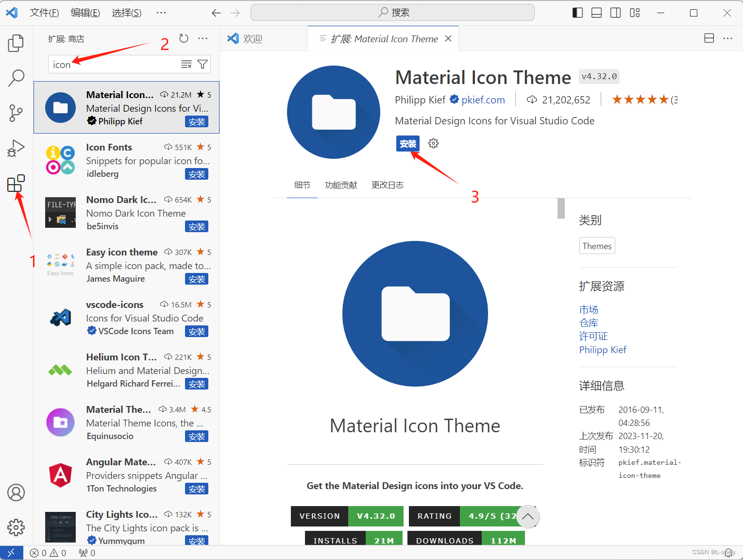The height and width of the screenshot is (560, 743).
Task: Select the 更改日志 tab
Action: pos(388,185)
